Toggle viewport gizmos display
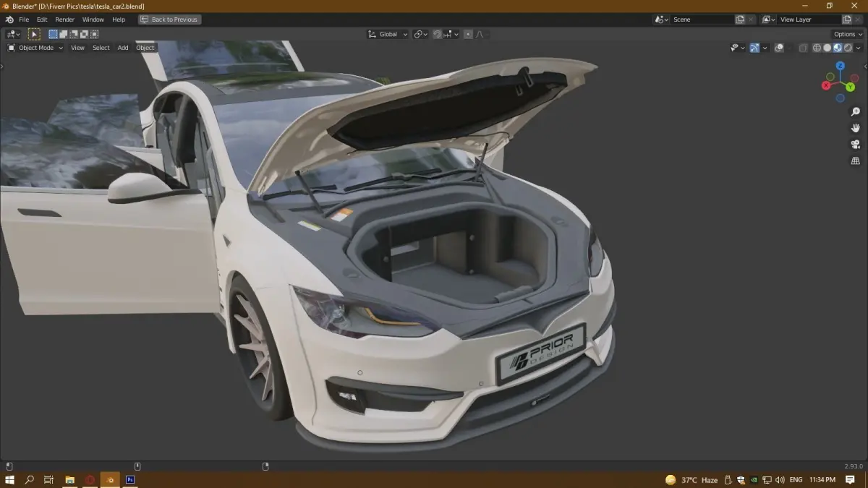 click(x=754, y=48)
